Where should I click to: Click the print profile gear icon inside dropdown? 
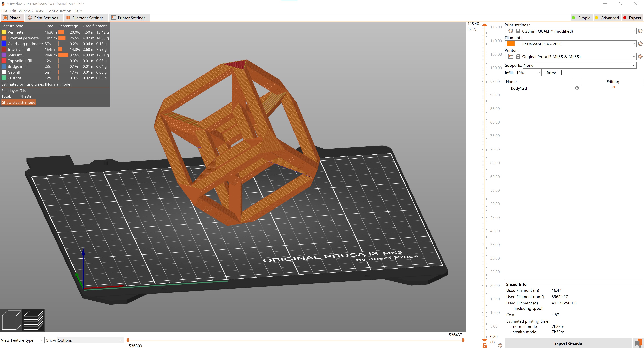coord(511,31)
